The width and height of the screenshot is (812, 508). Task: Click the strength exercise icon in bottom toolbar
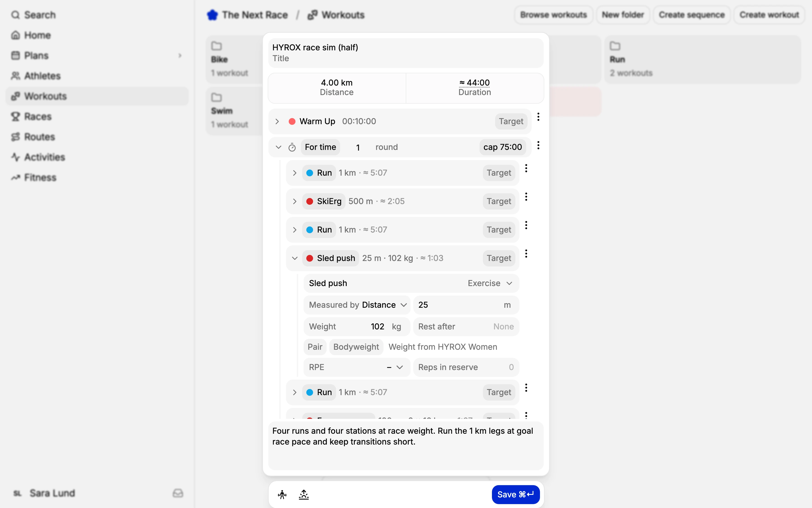point(282,494)
